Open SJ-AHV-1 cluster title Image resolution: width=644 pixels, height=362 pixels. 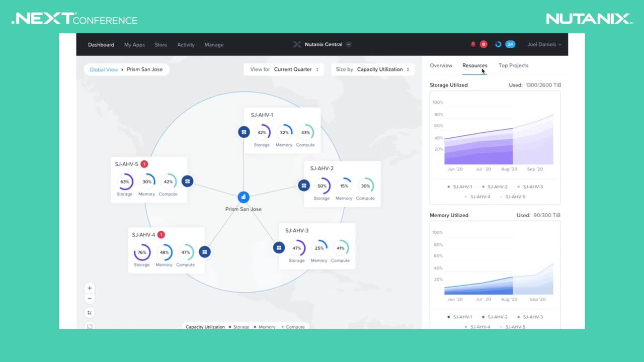click(x=262, y=115)
